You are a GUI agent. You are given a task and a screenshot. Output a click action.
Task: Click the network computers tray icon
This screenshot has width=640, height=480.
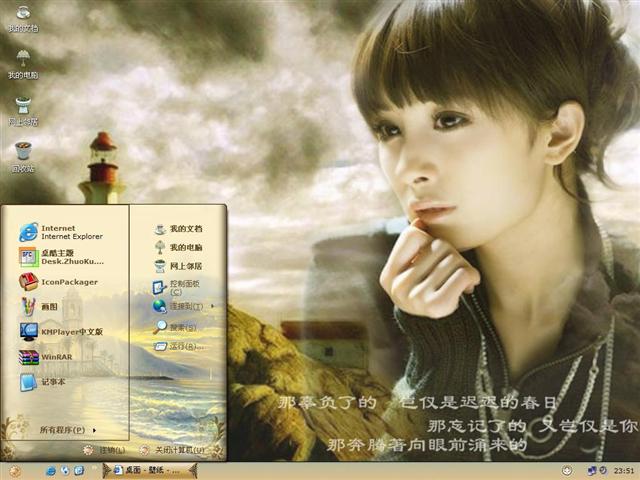(x=591, y=471)
